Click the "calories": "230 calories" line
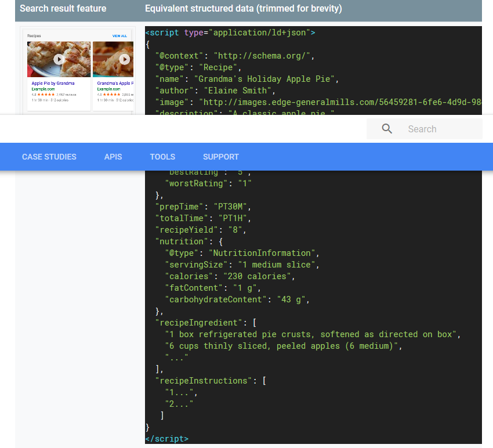 230,277
